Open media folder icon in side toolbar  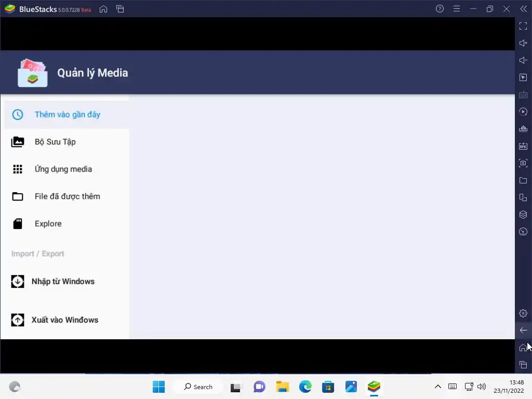[x=523, y=180]
